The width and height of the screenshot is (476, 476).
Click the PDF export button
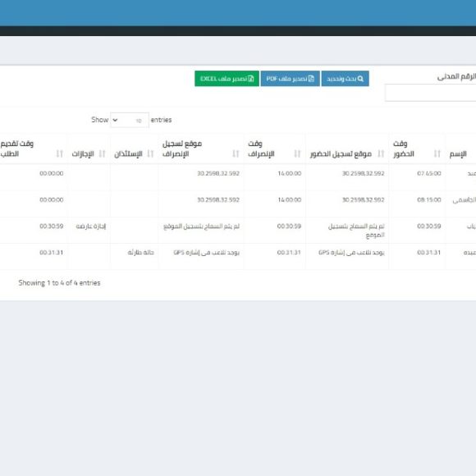290,79
